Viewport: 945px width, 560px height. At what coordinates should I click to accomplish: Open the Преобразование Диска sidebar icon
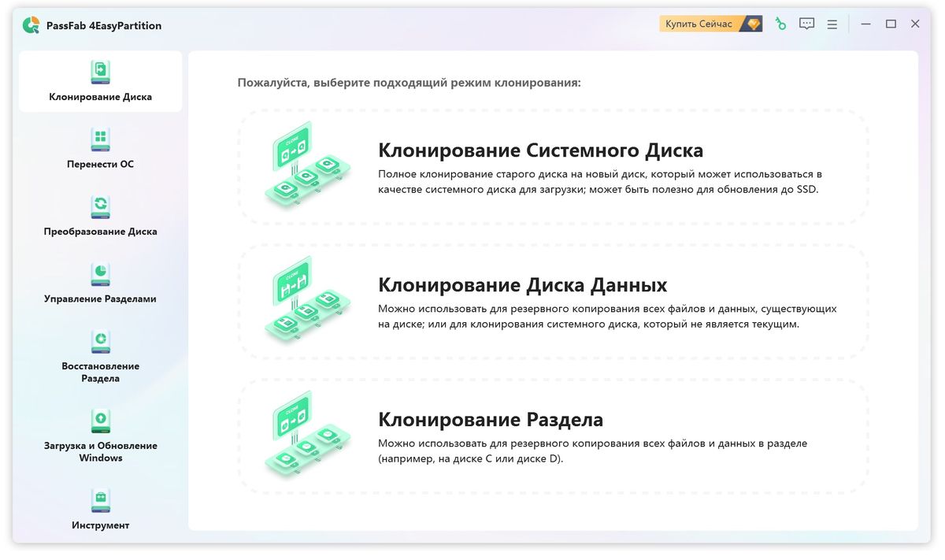101,206
